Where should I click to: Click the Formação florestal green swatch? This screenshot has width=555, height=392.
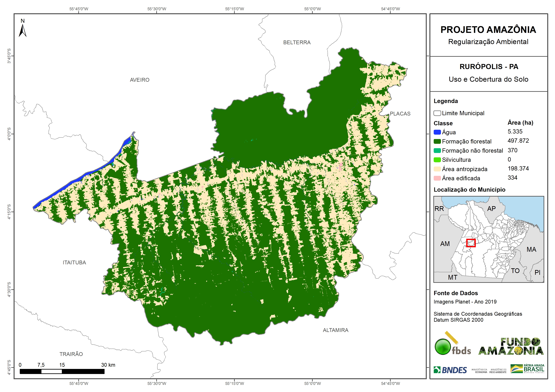click(437, 141)
